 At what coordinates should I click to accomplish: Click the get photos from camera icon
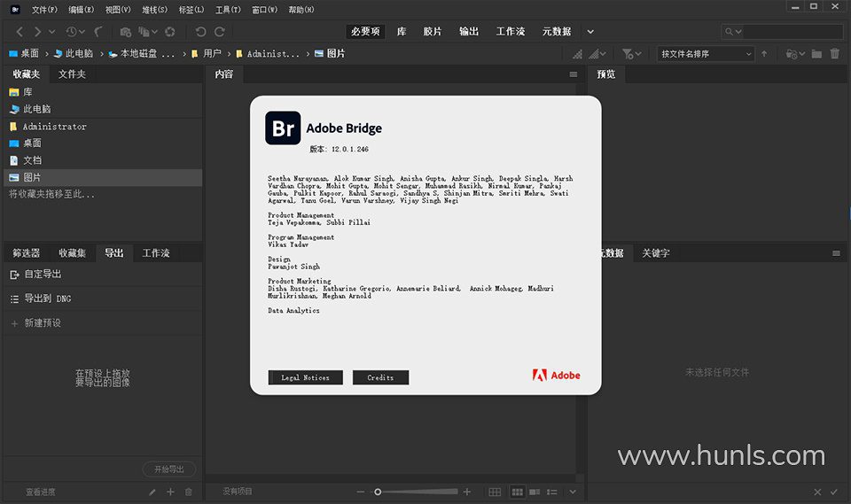pyautogui.click(x=125, y=32)
